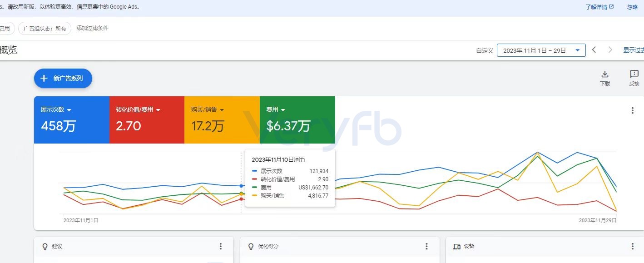Open three-dot menu on 建议 card
The height and width of the screenshot is (263, 644).
[221, 246]
